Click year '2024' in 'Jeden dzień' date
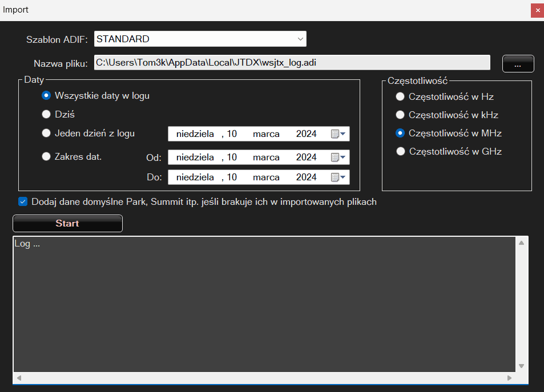 point(307,134)
